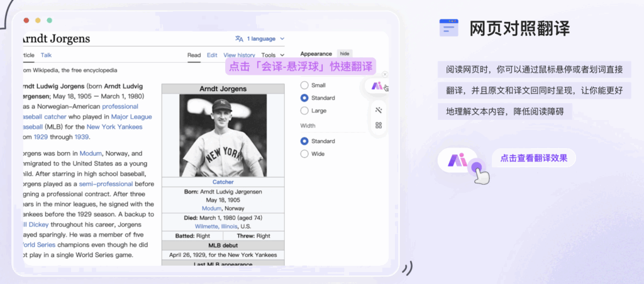Image resolution: width=644 pixels, height=284 pixels.
Task: Open the Edit tab
Action: [x=212, y=55]
